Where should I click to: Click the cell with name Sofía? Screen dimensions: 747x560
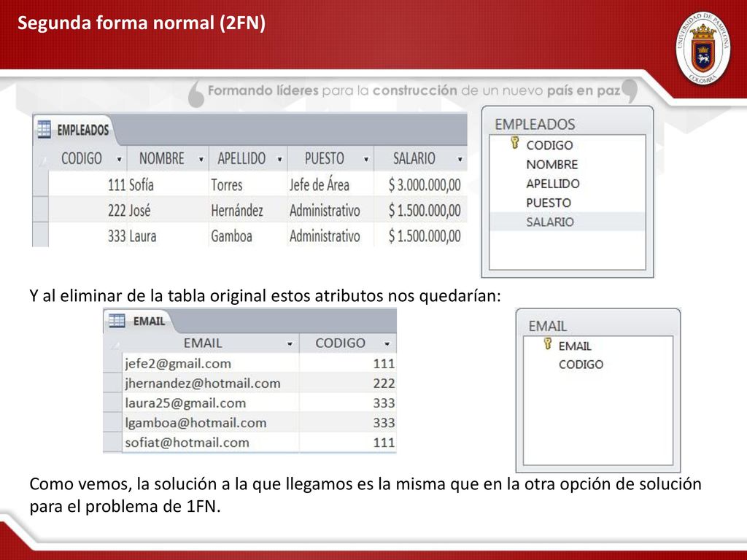coord(168,184)
